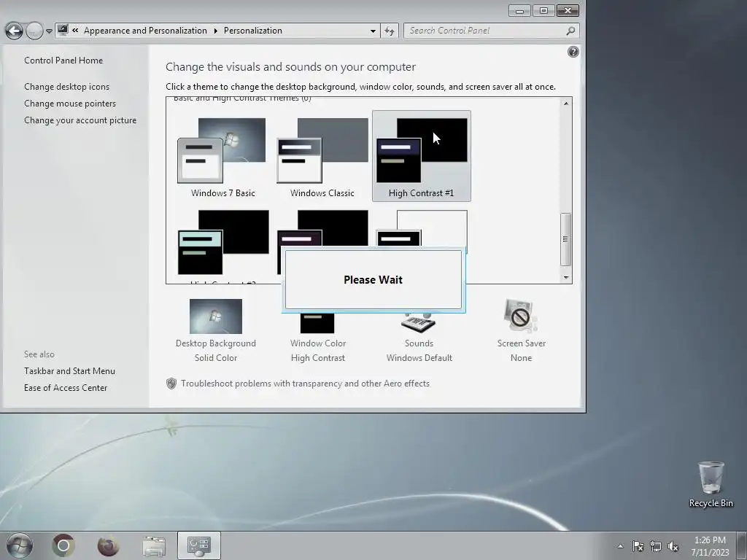Expand the address bar breadcrumb chevrons
Viewport: 747px width, 560px height.
coord(75,31)
